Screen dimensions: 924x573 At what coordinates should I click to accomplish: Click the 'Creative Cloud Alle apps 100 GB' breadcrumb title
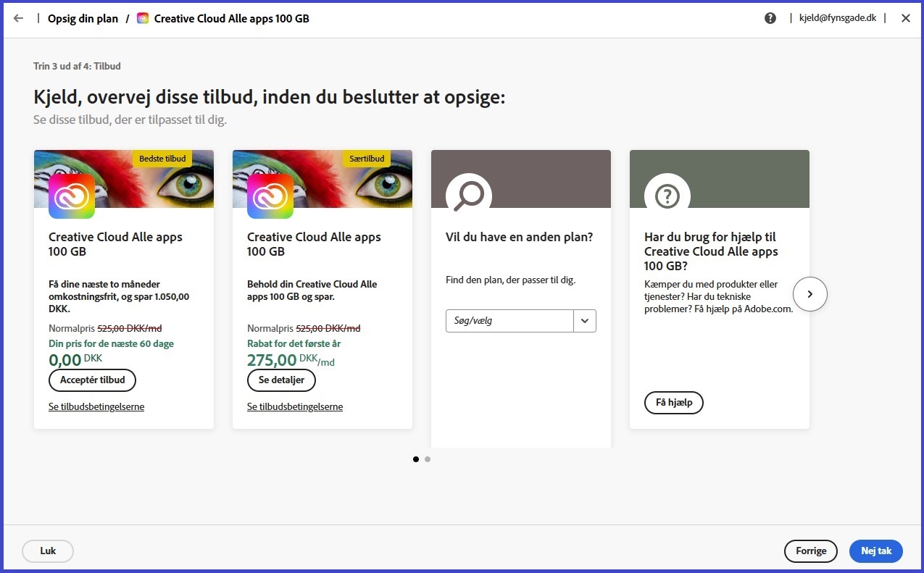[x=232, y=19]
